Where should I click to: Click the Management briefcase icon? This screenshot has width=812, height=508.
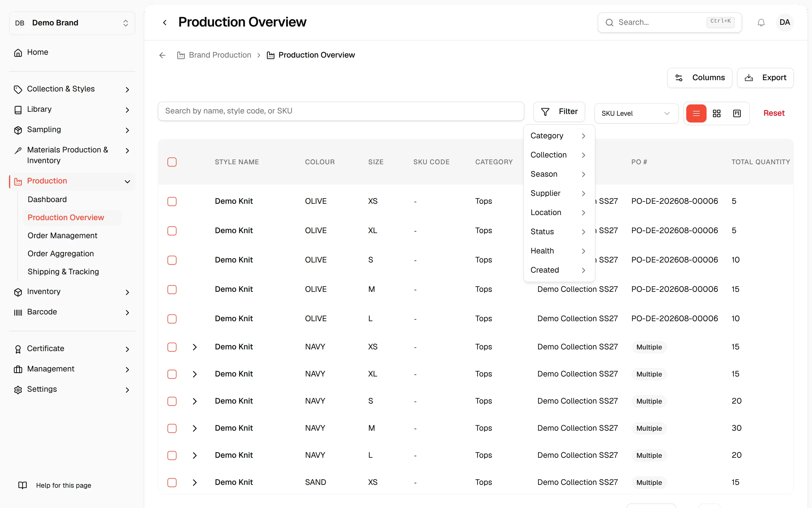coord(18,369)
